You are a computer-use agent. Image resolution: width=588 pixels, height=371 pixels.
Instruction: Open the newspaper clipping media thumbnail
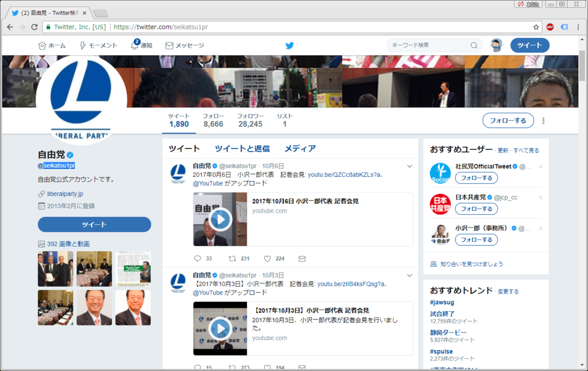click(133, 269)
